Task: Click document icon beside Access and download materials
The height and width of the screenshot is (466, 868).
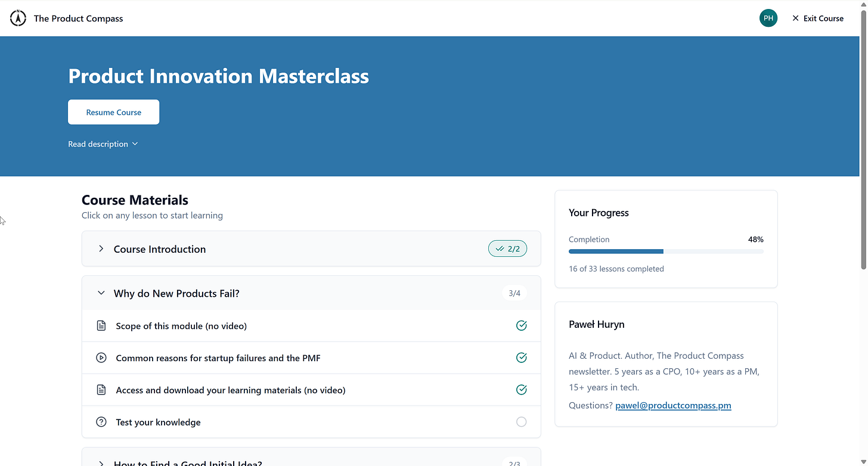Action: tap(101, 390)
